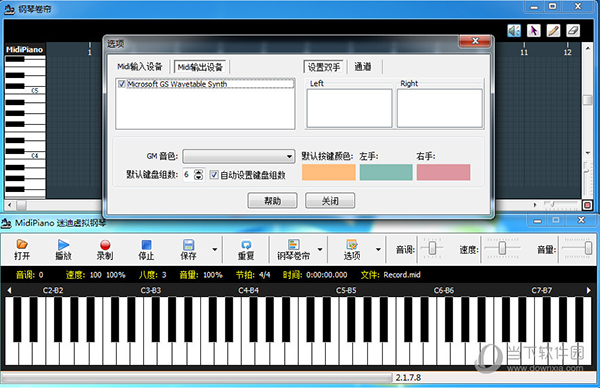Image resolution: width=600 pixels, height=388 pixels.
Task: Switch to Midi输出设备 tab
Action: pos(200,67)
